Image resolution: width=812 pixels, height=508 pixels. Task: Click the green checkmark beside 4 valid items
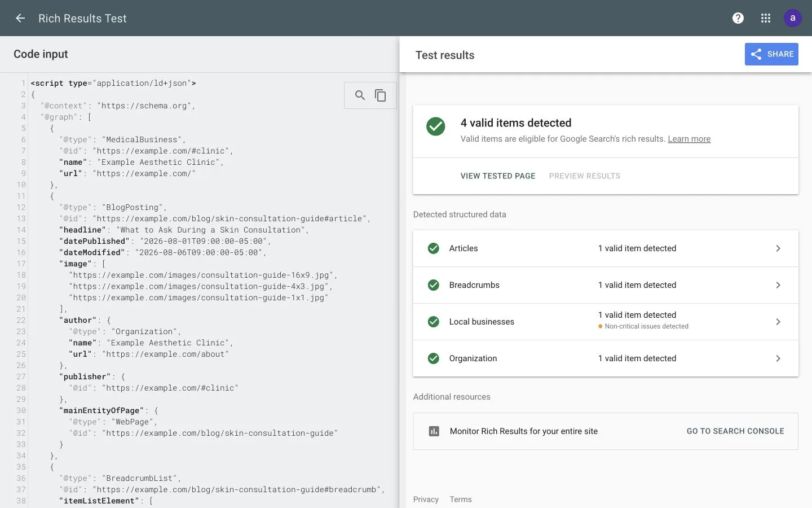(x=435, y=126)
